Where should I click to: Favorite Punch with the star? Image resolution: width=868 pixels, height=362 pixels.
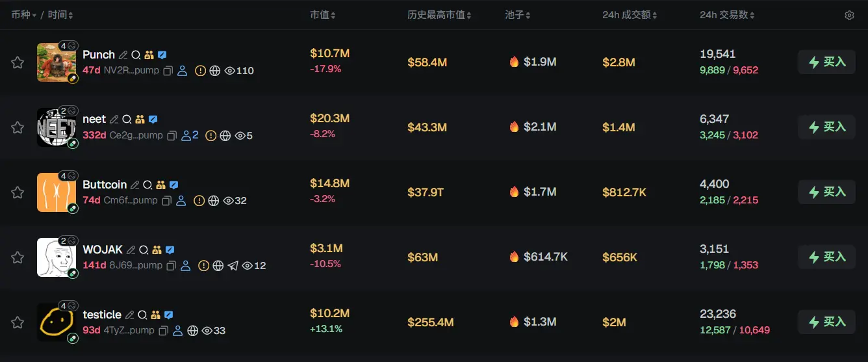pos(18,62)
